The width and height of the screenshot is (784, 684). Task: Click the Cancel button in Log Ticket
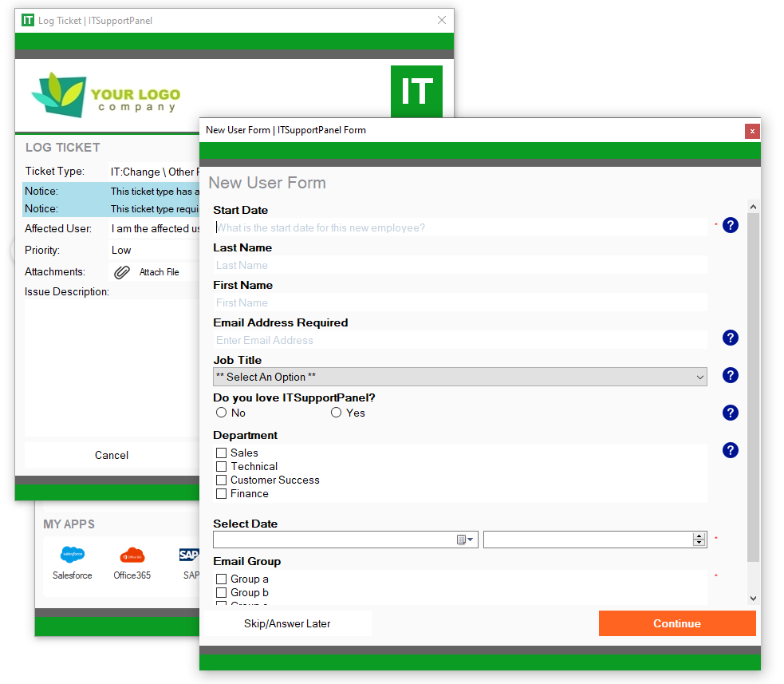pos(111,455)
